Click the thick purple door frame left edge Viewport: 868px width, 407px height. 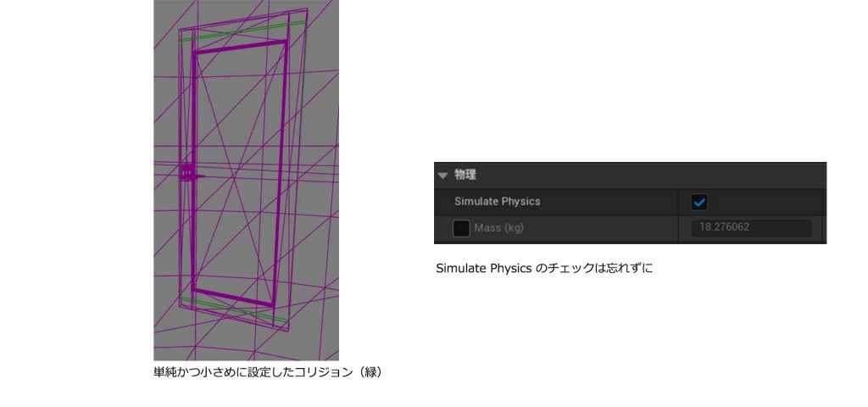pyautogui.click(x=193, y=170)
